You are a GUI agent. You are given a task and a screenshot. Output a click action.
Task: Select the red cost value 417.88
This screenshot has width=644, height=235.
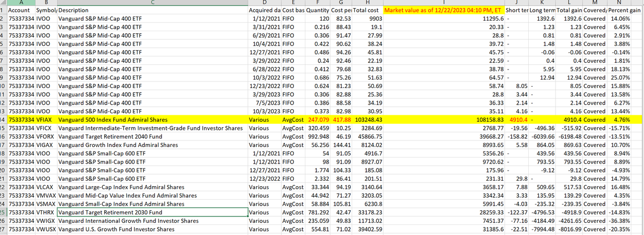341,120
